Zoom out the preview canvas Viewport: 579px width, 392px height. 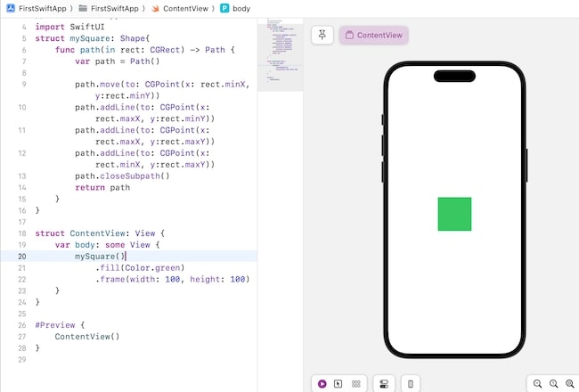tap(537, 383)
